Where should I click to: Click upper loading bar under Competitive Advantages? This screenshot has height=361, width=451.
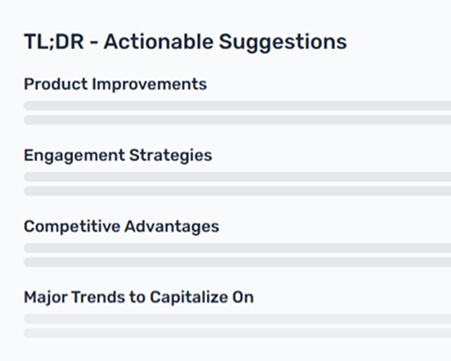pos(237,248)
